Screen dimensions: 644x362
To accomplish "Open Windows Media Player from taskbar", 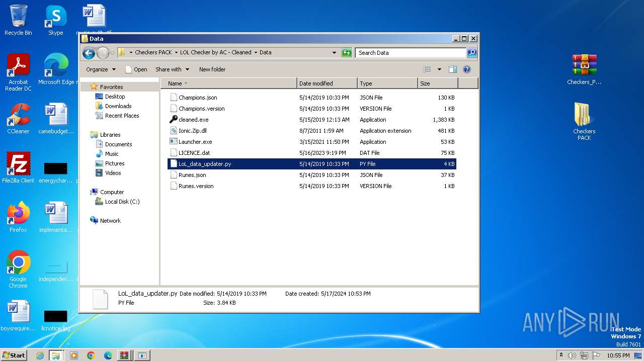I will click(74, 355).
